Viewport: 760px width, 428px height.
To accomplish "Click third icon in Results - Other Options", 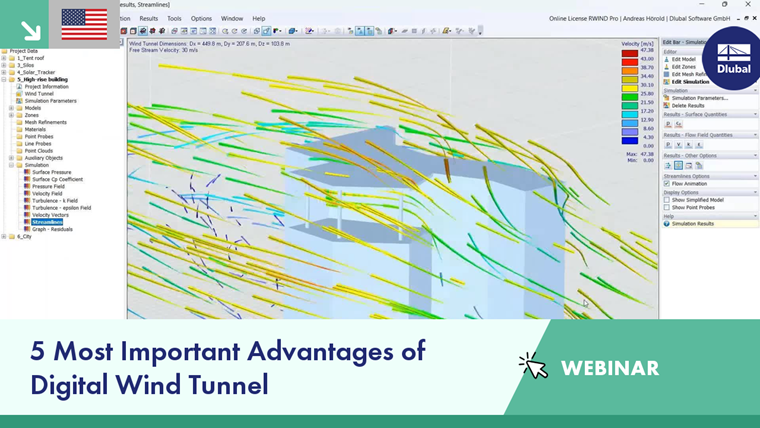I will click(688, 166).
